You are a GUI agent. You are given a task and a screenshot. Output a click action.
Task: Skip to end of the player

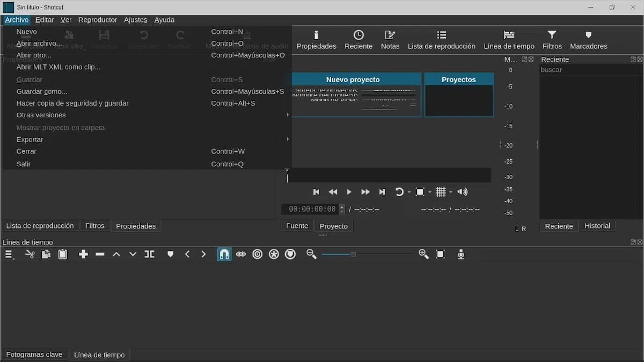click(382, 192)
